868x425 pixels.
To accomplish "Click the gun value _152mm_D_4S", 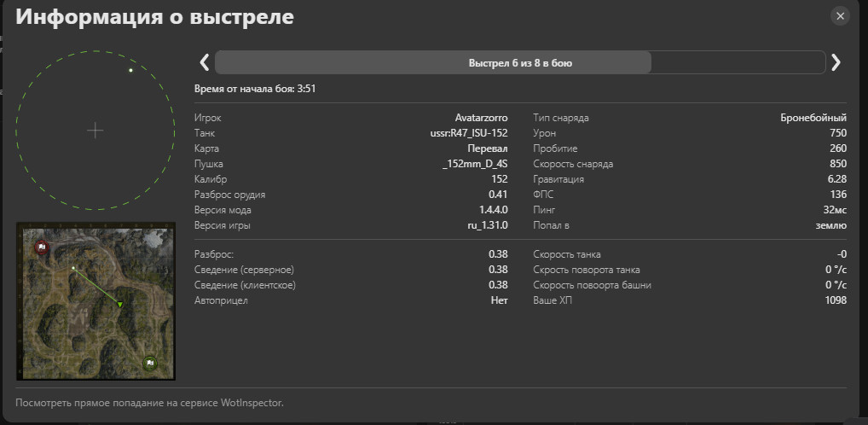I will tap(475, 164).
